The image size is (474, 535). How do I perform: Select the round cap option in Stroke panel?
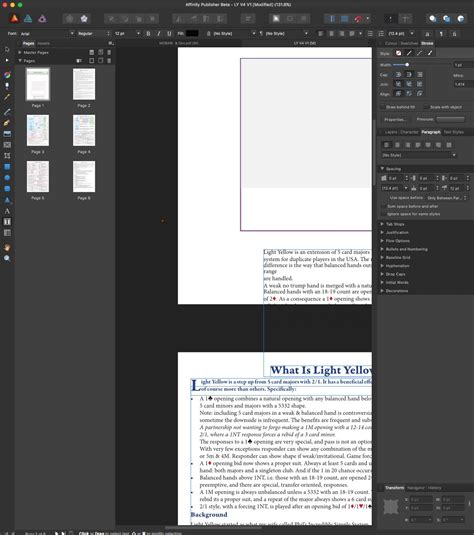[399, 74]
